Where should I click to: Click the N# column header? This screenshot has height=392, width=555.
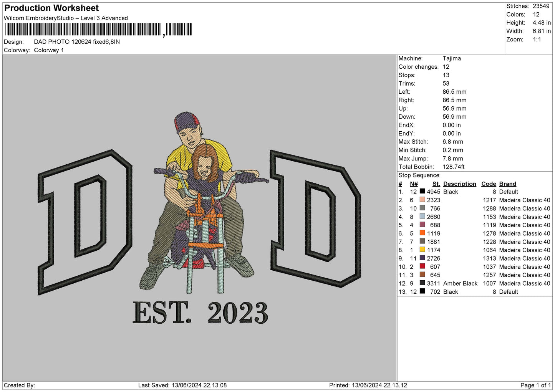coord(414,184)
